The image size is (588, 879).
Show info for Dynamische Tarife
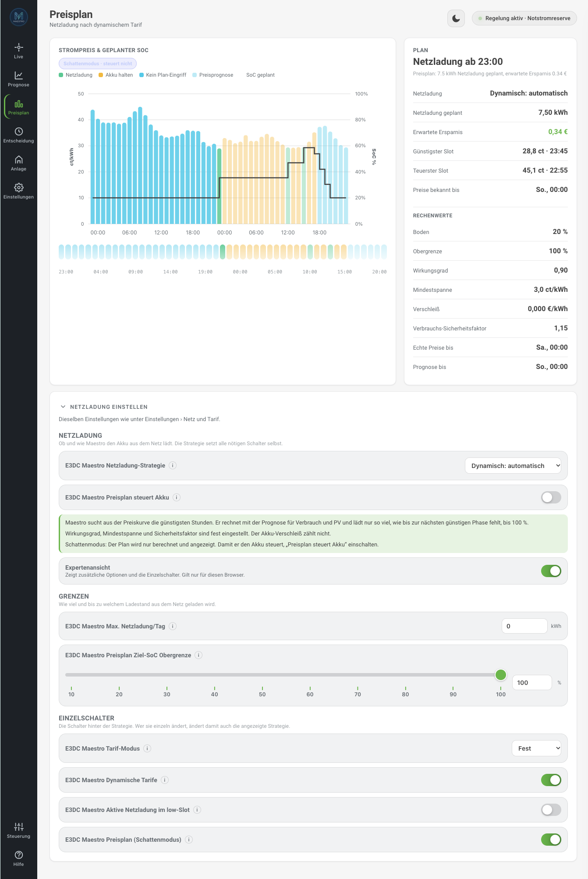click(165, 780)
